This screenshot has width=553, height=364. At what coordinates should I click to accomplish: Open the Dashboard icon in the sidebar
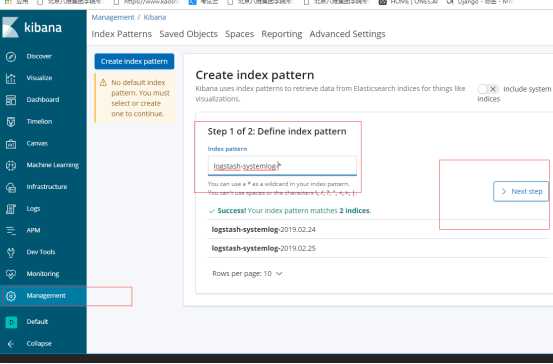11,100
